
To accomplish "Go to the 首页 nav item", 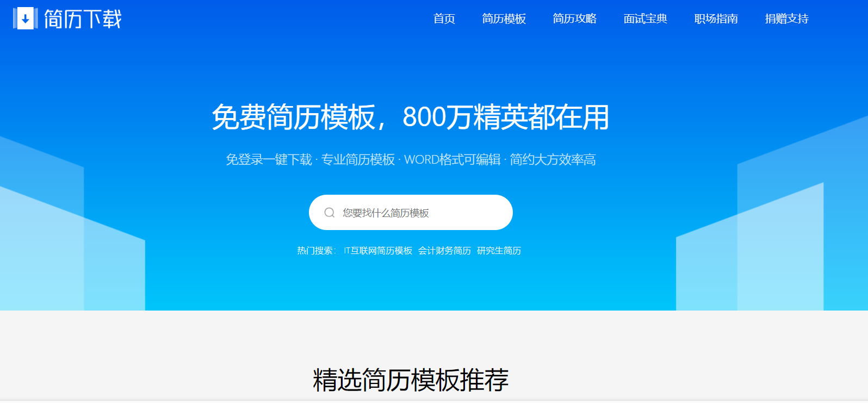I will 444,19.
